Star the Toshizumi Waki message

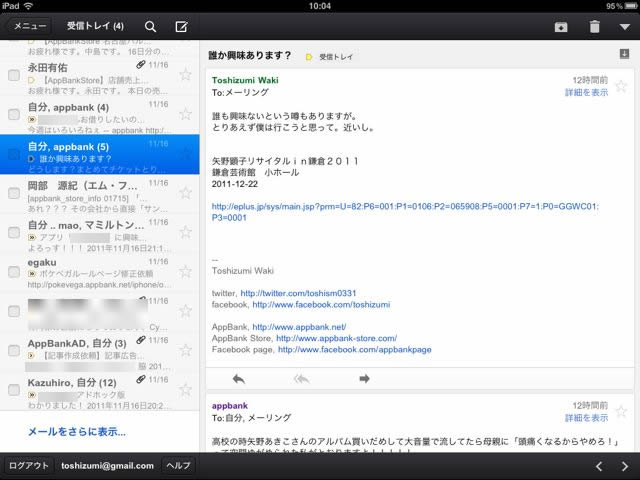coord(621,86)
